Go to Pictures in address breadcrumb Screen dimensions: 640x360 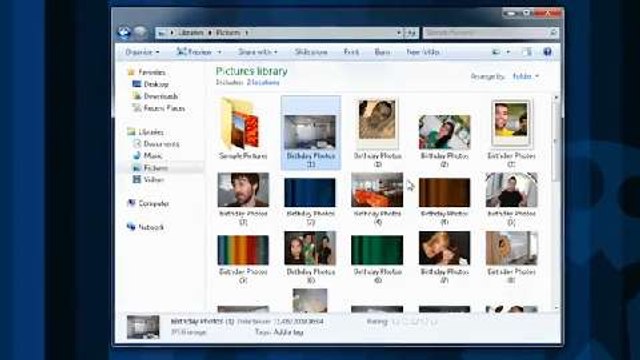(228, 33)
